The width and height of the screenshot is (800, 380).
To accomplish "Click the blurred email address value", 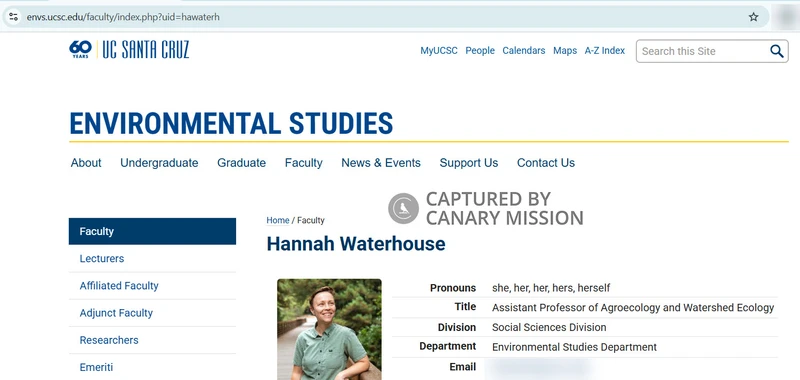I will 540,367.
